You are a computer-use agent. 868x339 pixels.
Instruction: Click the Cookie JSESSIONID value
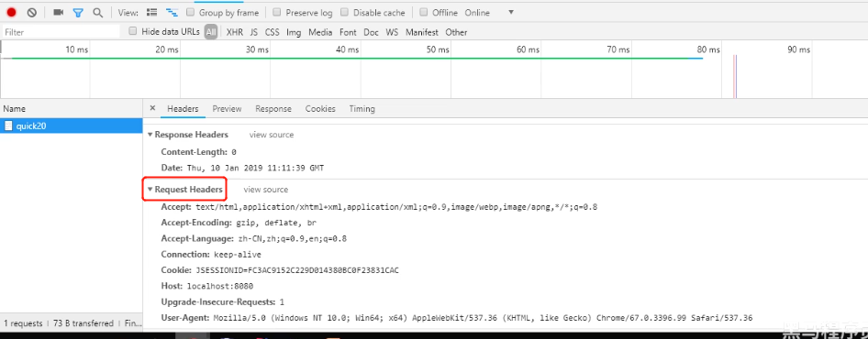click(297, 270)
